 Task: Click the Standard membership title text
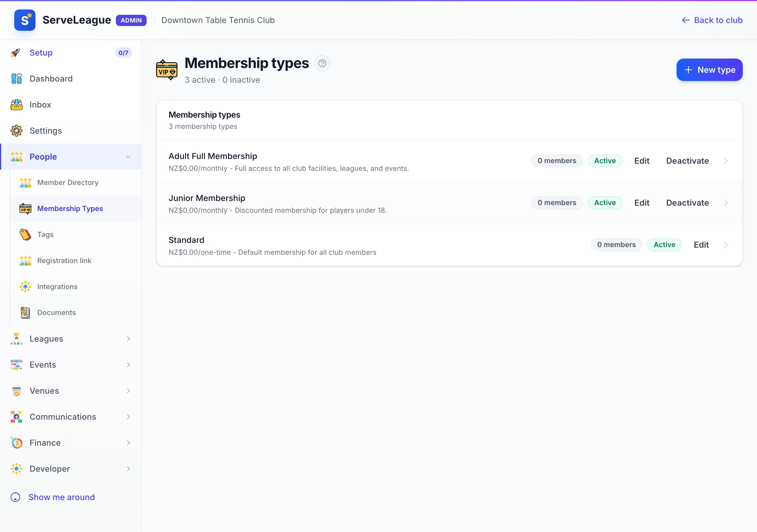pos(186,240)
